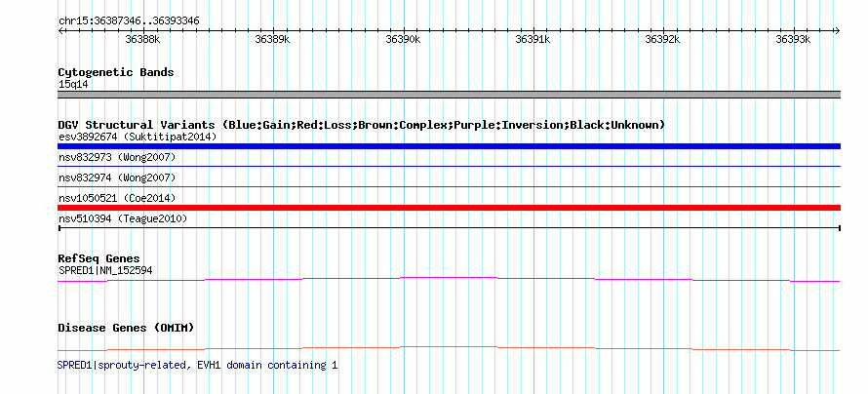This screenshot has height=394, width=868.
Task: Open SPRED1 sprouty-related EVH1 domain link
Action: pos(197,366)
